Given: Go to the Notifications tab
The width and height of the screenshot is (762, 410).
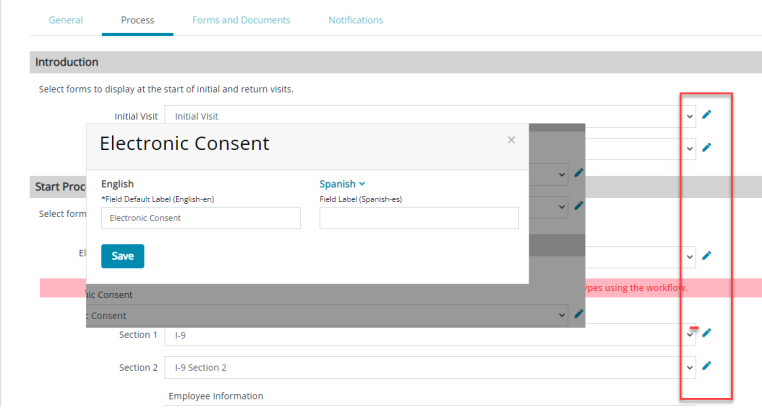Looking at the screenshot, I should tap(355, 20).
